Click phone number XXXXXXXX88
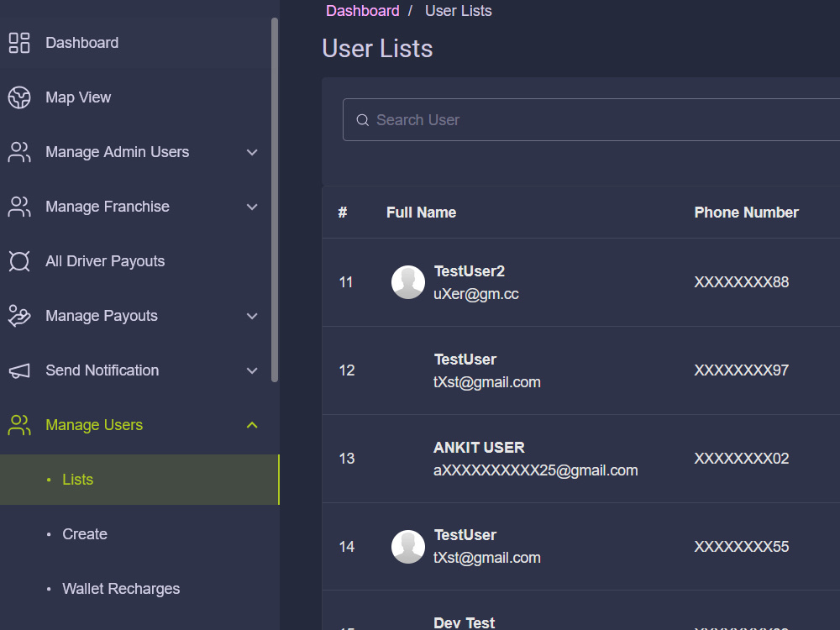The image size is (840, 630). tap(742, 282)
